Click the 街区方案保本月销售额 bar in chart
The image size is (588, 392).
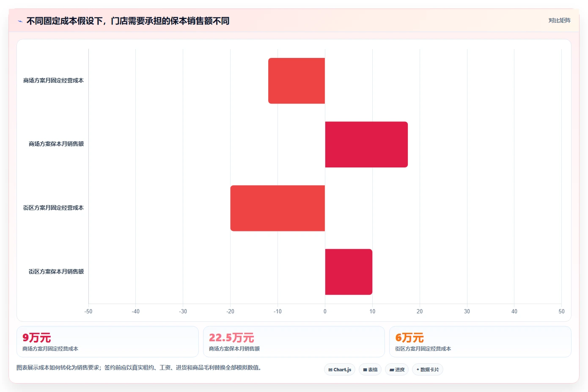(x=349, y=272)
